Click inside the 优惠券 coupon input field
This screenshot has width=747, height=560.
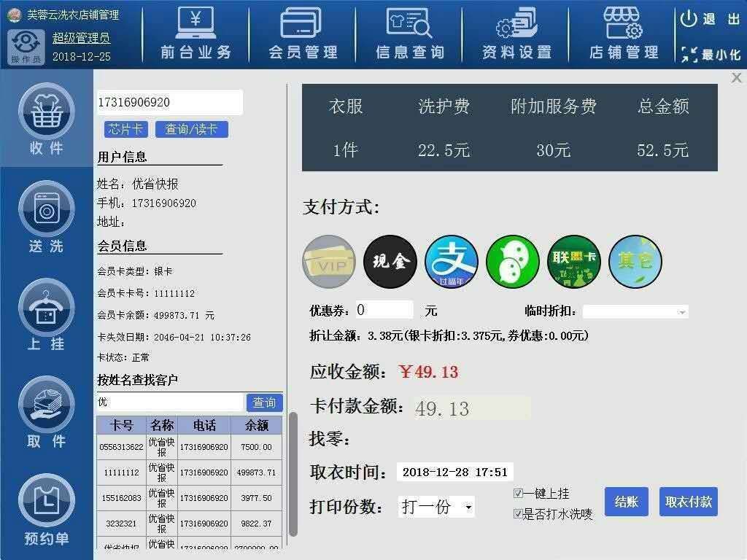tap(384, 310)
